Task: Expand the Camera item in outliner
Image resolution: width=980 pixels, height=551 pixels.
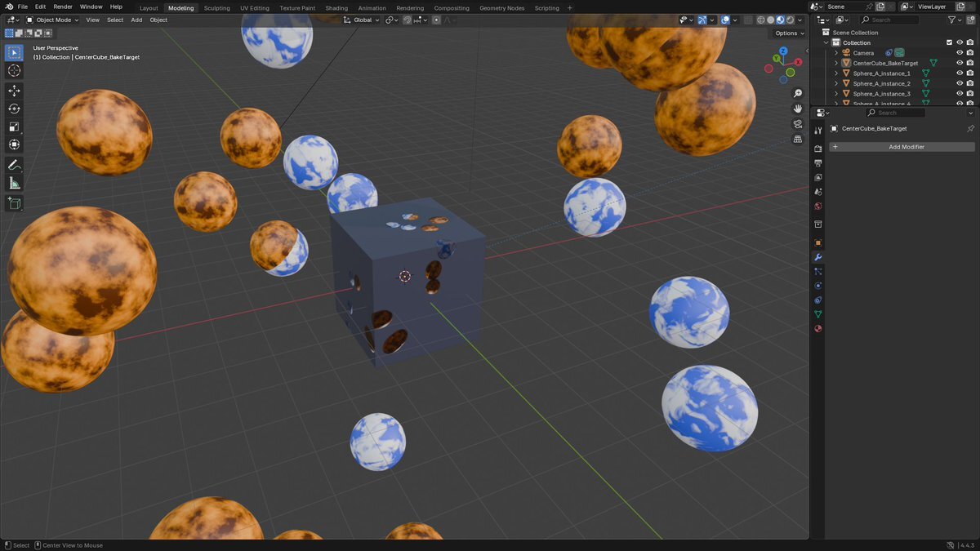Action: click(836, 53)
